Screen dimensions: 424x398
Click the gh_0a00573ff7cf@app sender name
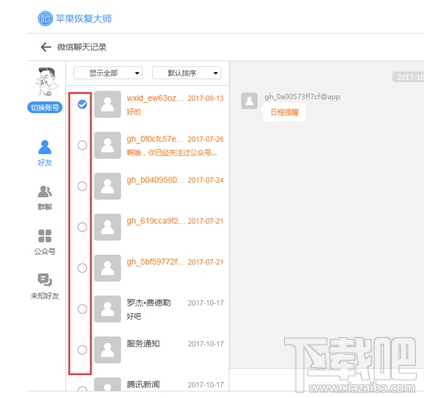[302, 97]
